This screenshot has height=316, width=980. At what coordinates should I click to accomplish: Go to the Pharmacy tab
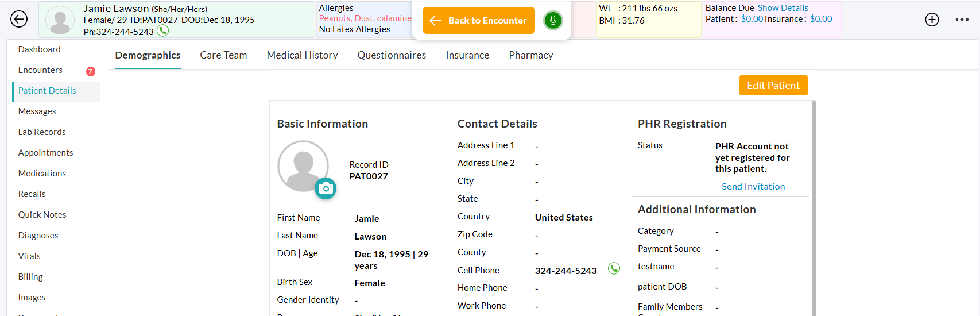tap(530, 55)
